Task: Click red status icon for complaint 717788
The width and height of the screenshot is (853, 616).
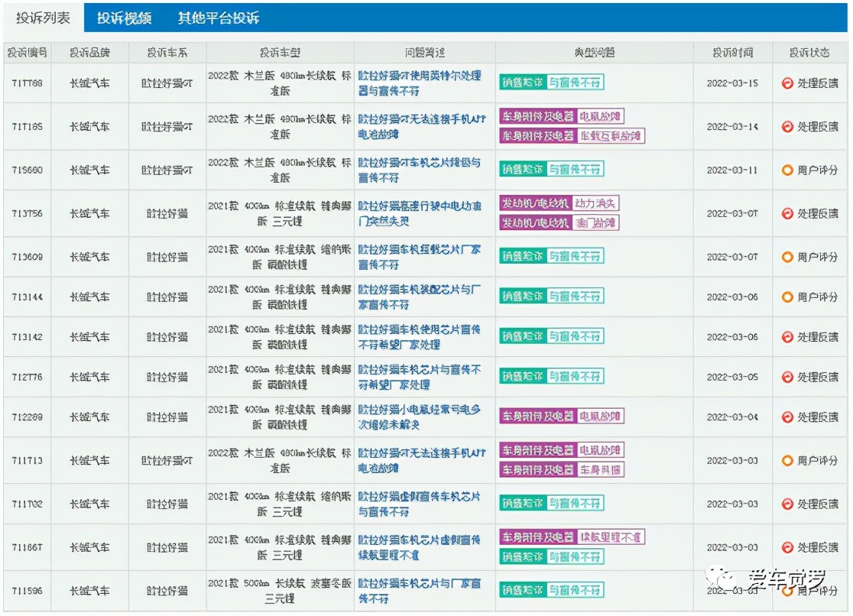Action: coord(787,83)
